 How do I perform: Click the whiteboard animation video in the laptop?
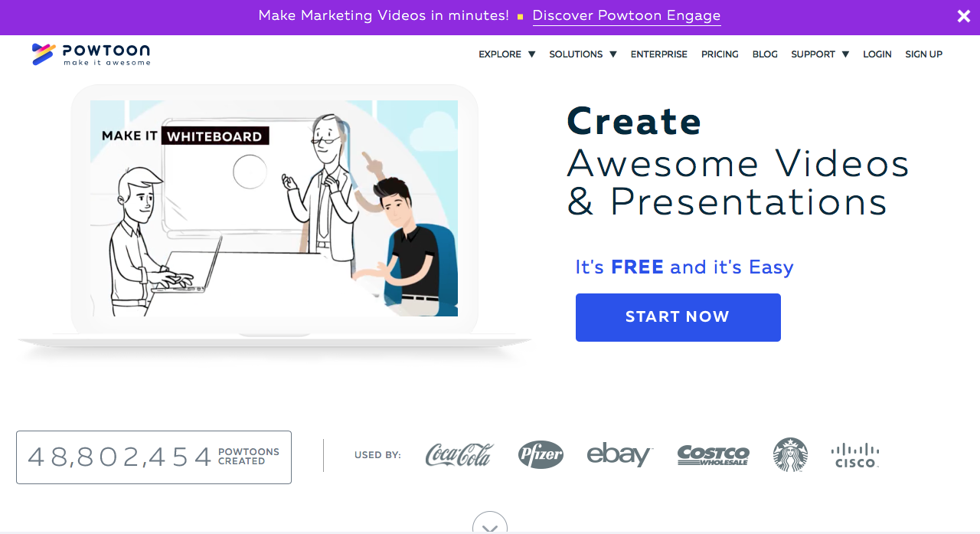(x=274, y=208)
